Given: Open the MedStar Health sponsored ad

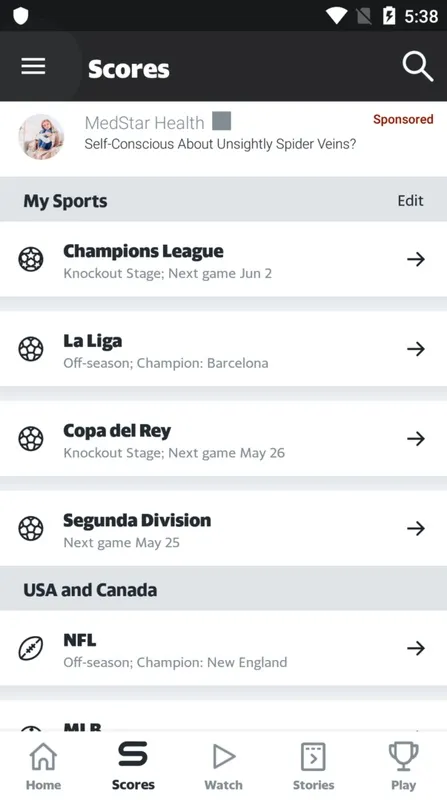Looking at the screenshot, I should pos(224,139).
